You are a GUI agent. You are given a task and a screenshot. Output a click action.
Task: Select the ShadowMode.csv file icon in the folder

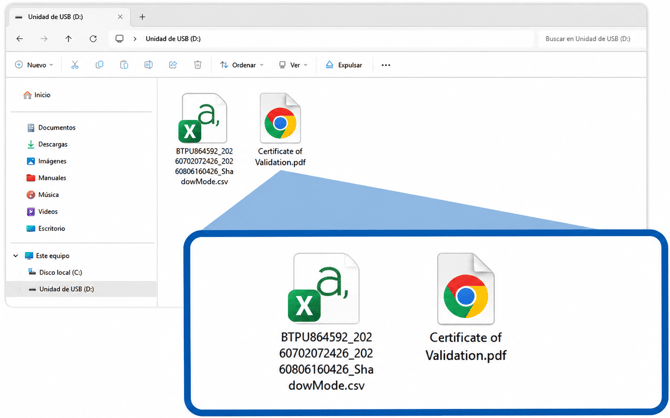coord(203,118)
